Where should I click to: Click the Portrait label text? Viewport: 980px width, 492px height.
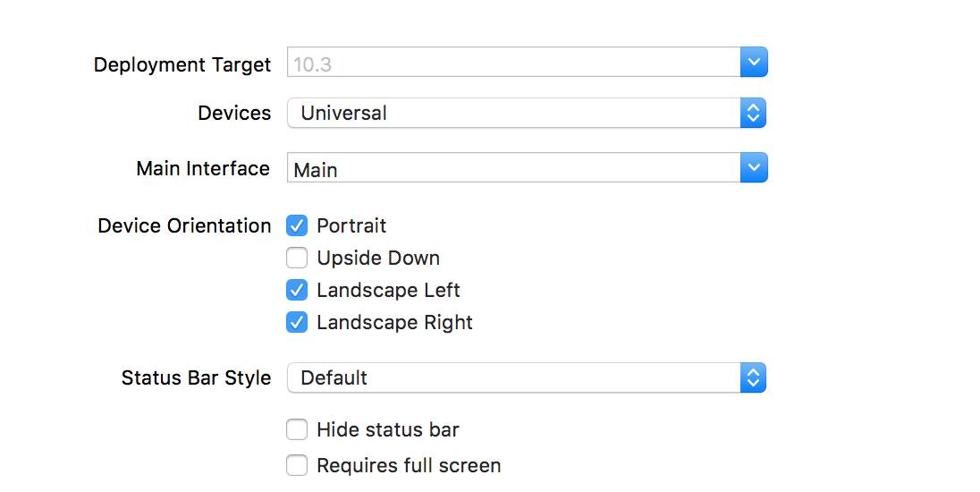click(x=351, y=225)
